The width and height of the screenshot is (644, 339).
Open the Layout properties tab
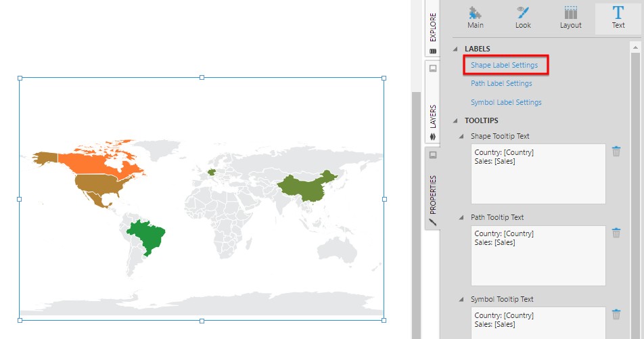tap(570, 18)
